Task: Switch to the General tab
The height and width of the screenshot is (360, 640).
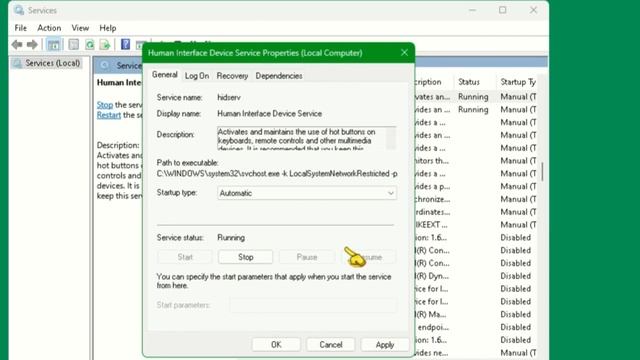Action: 164,75
